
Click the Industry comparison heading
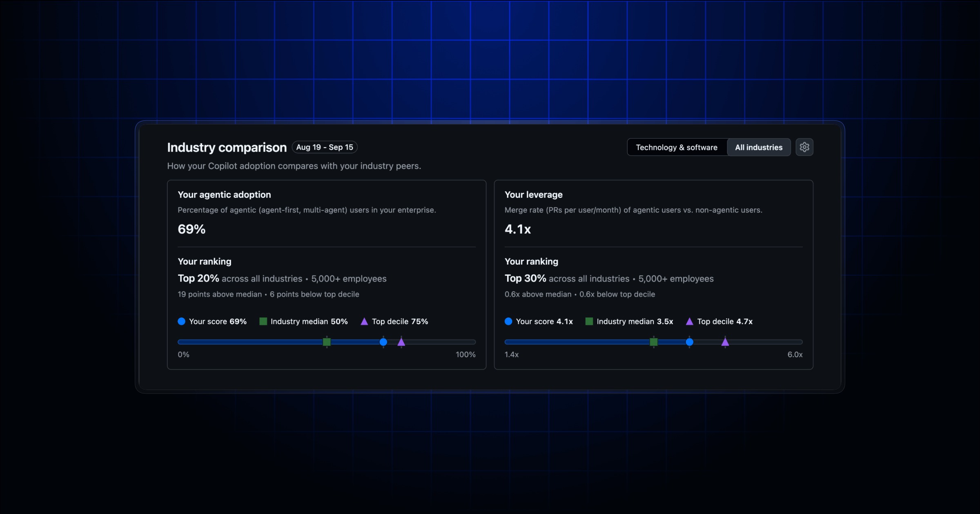click(227, 147)
